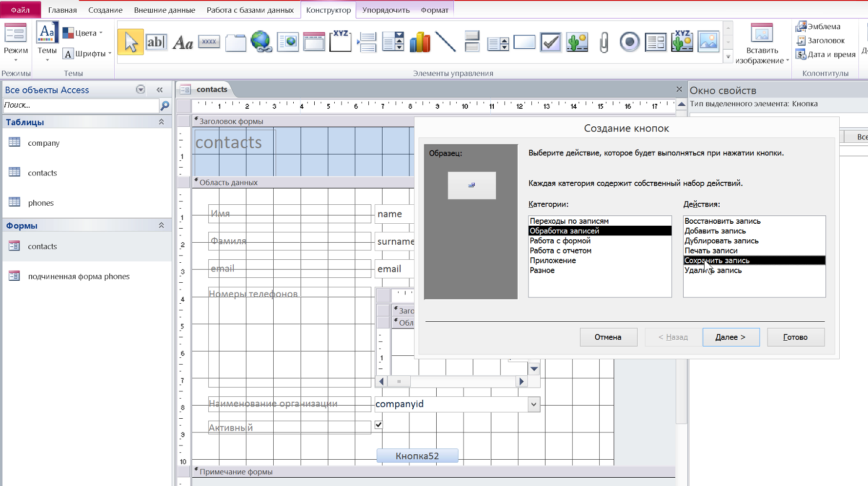Viewport: 868px width, 486px height.
Task: Click the Attachment paperclip control
Action: click(x=604, y=42)
